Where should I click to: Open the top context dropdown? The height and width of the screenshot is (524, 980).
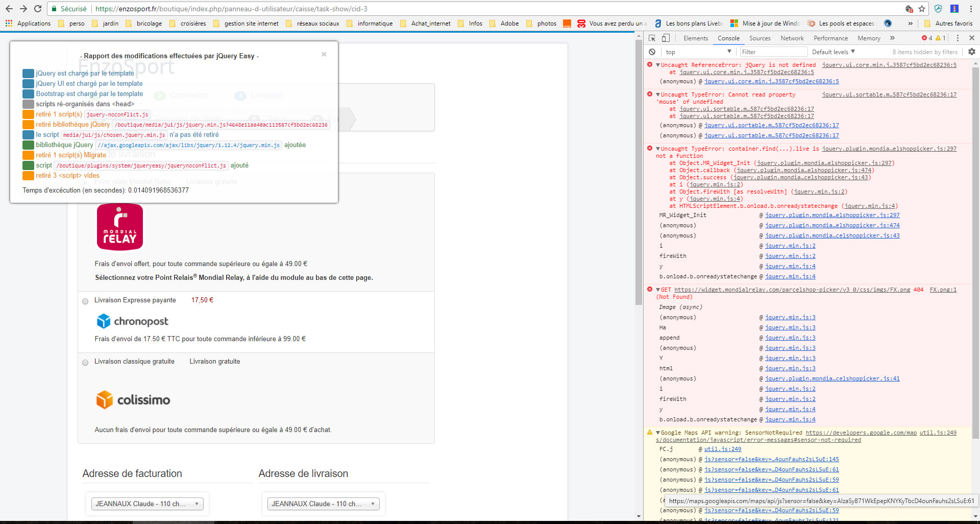coord(698,52)
